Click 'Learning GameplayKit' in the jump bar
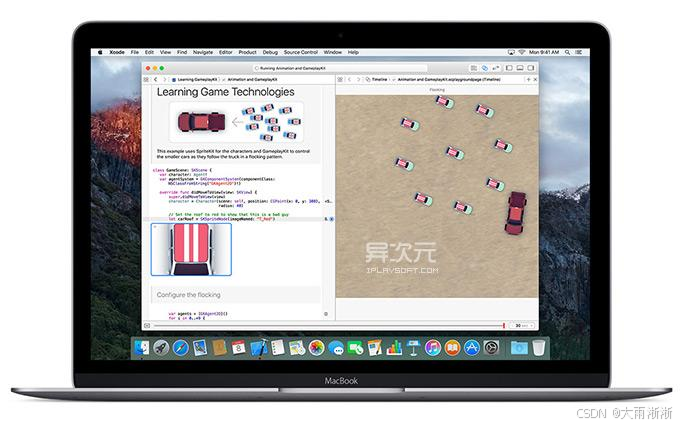Image resolution: width=680 pixels, height=427 pixels. 195,80
